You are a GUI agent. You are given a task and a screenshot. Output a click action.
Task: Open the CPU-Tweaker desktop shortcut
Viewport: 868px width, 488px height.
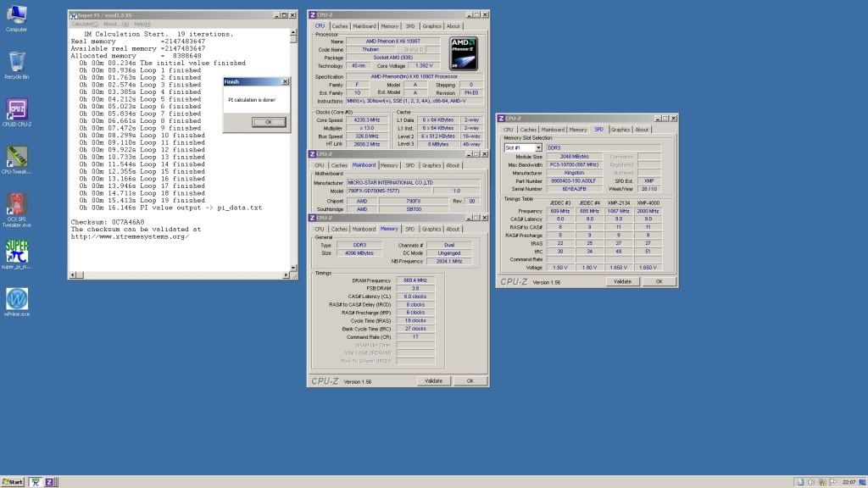pos(16,158)
